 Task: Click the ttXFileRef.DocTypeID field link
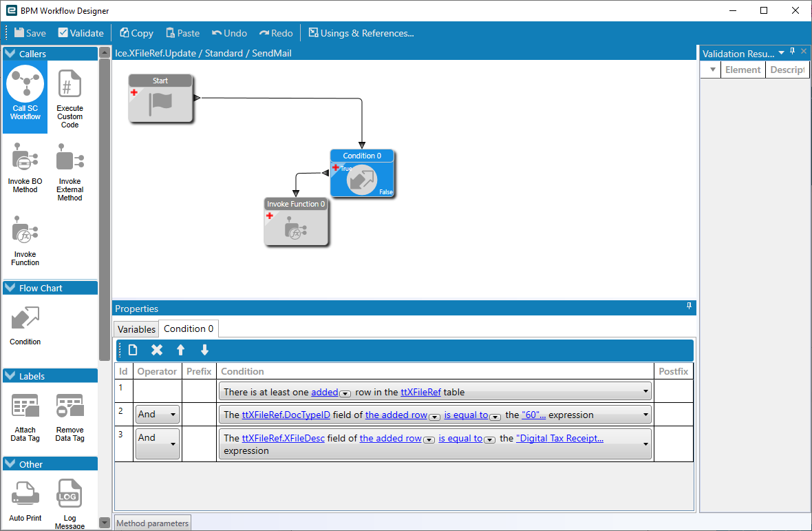coord(286,415)
